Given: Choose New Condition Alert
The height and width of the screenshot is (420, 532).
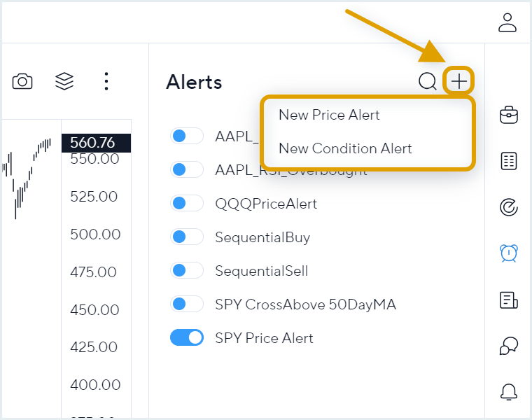Looking at the screenshot, I should point(345,148).
